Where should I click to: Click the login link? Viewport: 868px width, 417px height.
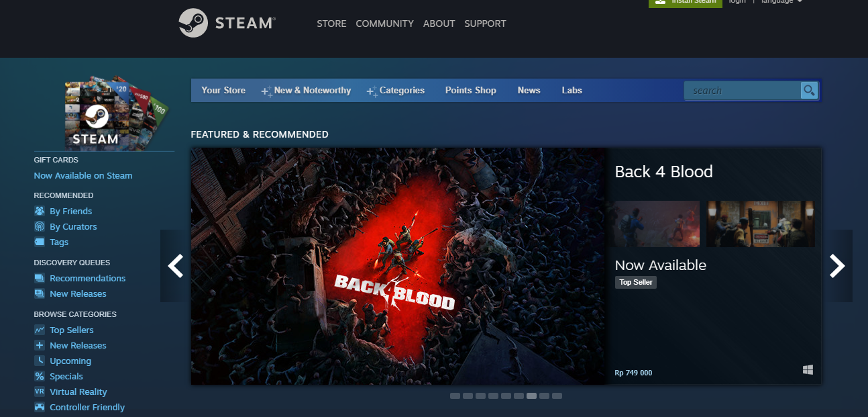click(737, 1)
